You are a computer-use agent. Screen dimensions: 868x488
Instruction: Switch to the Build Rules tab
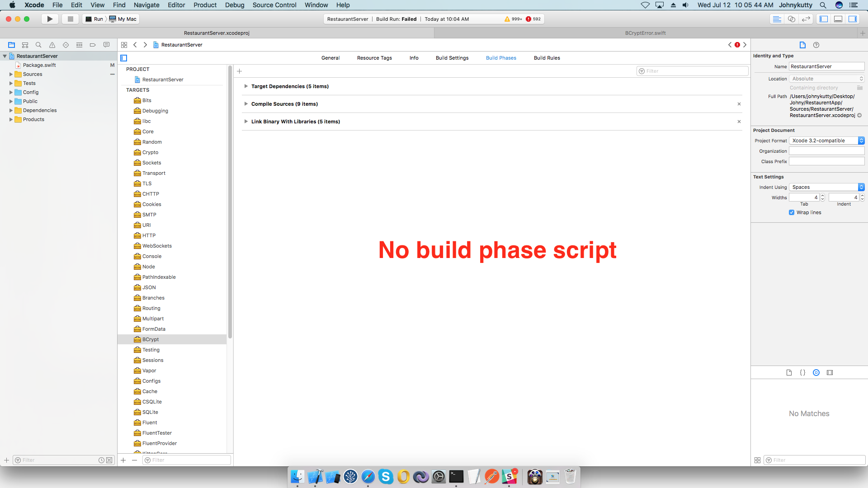pyautogui.click(x=547, y=58)
